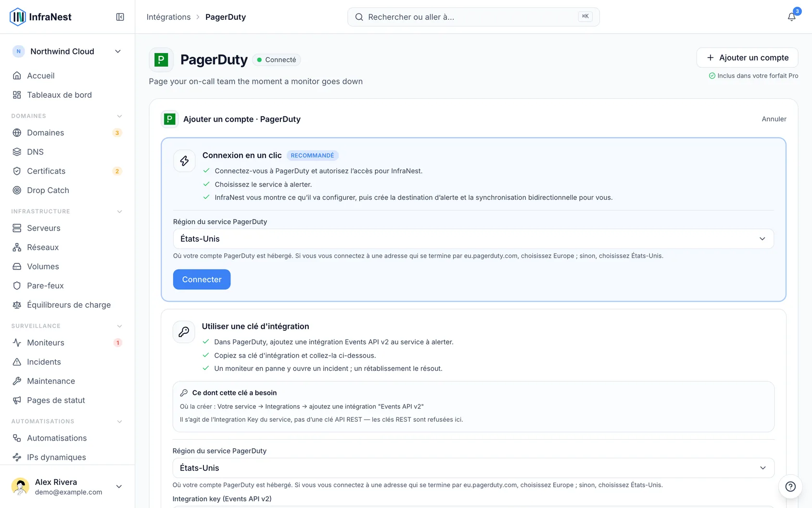Click the Serveurs icon
The height and width of the screenshot is (508, 812).
(17, 228)
